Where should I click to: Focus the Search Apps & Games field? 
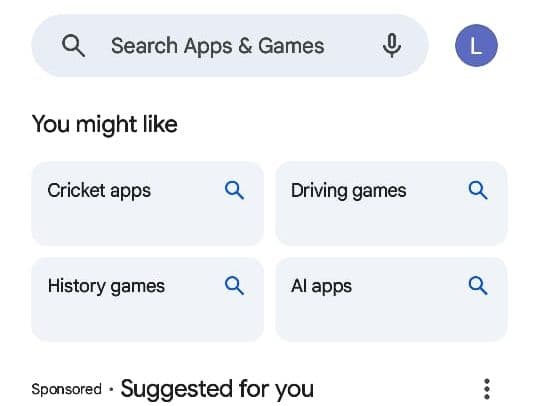pyautogui.click(x=230, y=45)
